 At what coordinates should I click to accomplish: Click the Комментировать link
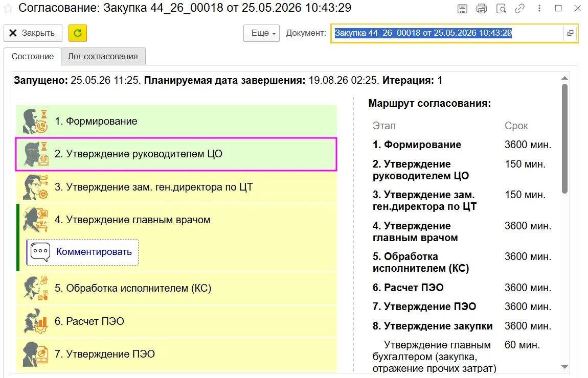94,252
